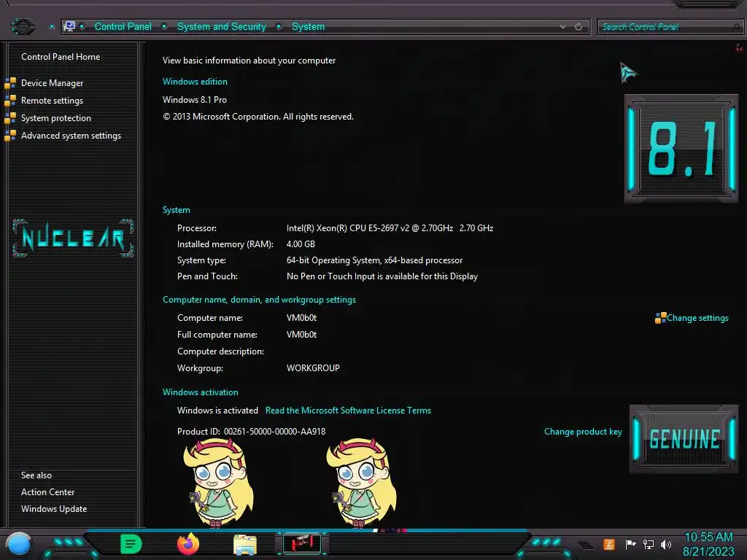Click the processor value Intel(R) Xeon(R) text
Viewport: 747px width, 560px height.
390,228
